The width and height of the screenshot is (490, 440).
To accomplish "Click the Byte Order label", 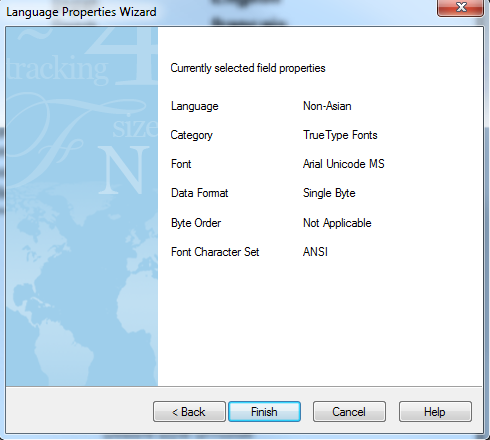I will point(196,223).
